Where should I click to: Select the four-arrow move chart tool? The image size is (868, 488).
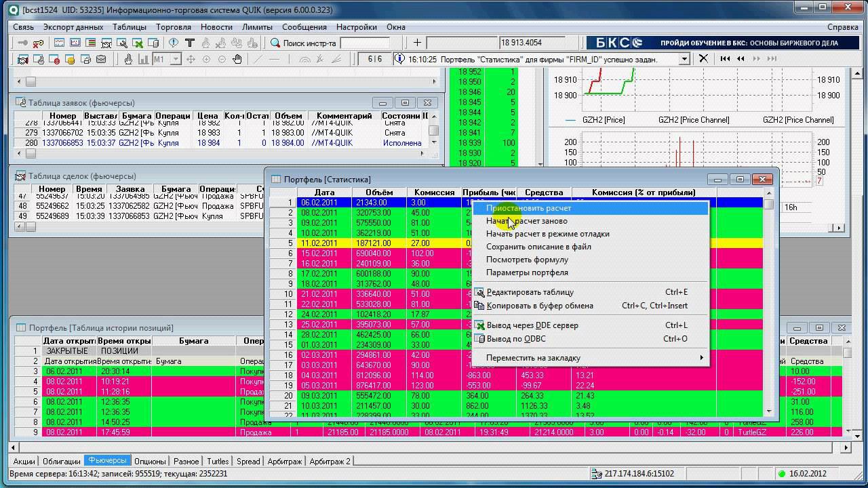click(x=191, y=59)
